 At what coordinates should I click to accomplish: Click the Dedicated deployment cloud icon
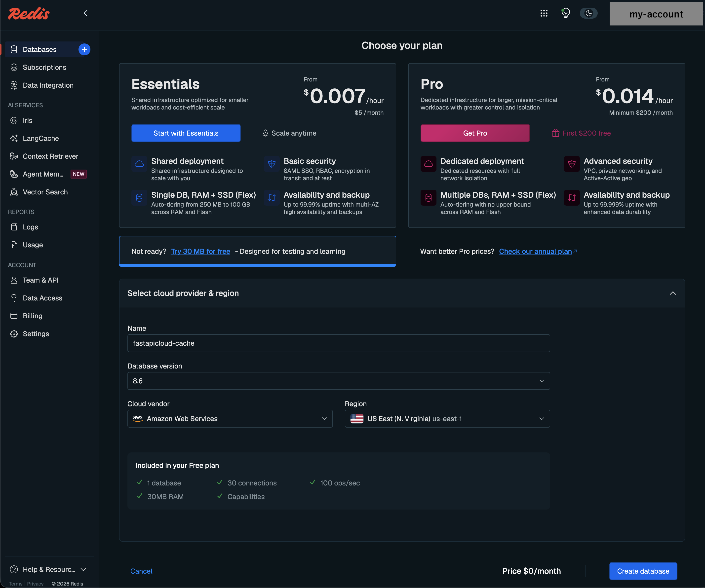[428, 164]
